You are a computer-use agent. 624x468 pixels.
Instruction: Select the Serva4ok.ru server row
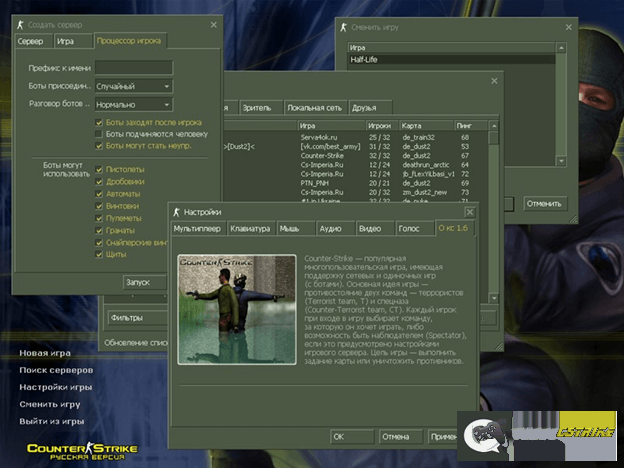[355, 137]
